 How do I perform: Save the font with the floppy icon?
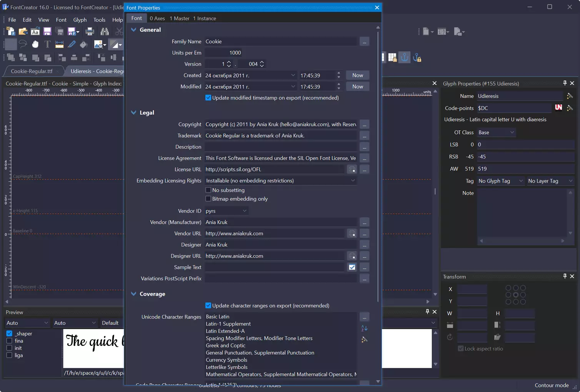47,32
